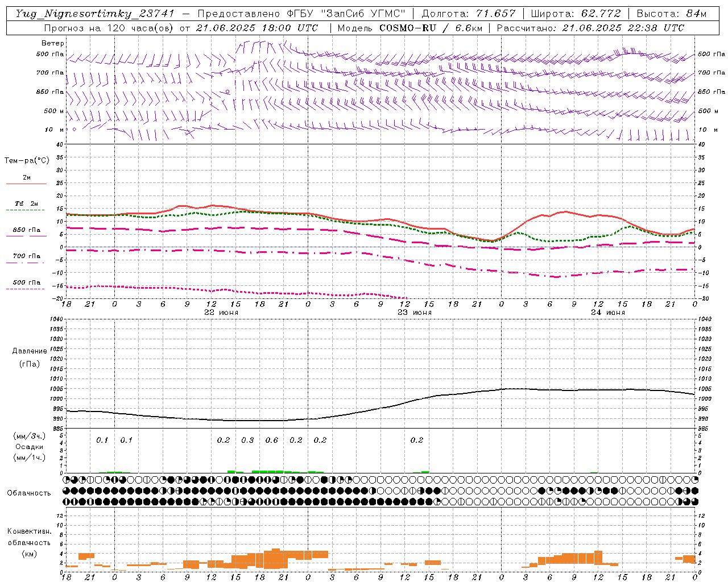728x582 pixels.
Task: Click the 'Высота: 84м' value
Action: pyautogui.click(x=671, y=14)
